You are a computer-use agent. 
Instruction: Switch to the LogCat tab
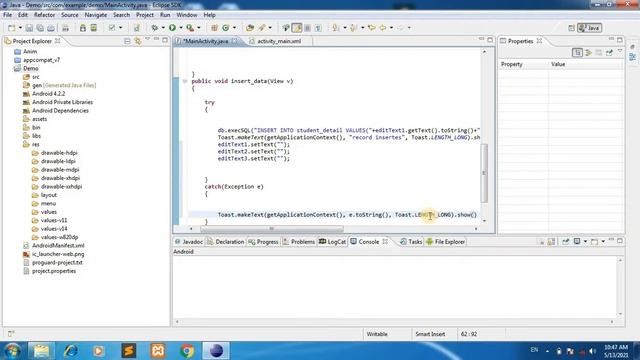pyautogui.click(x=333, y=242)
